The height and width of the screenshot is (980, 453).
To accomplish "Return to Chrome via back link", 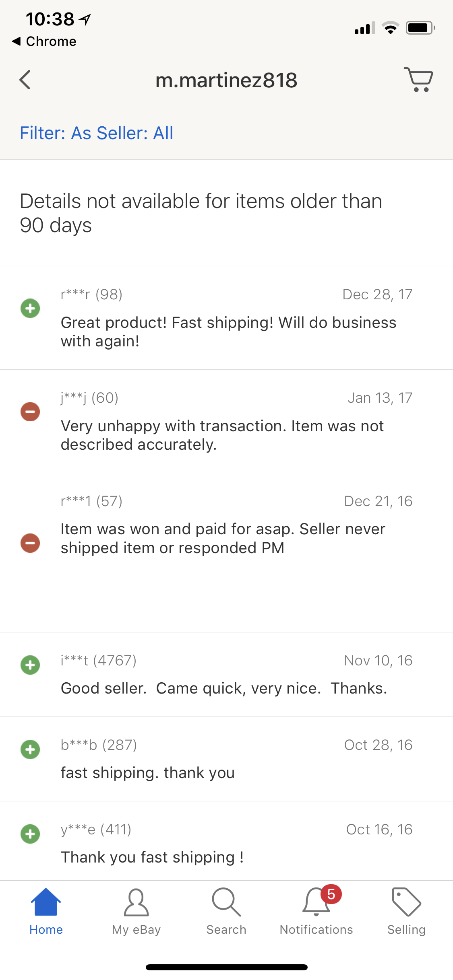I will [44, 41].
